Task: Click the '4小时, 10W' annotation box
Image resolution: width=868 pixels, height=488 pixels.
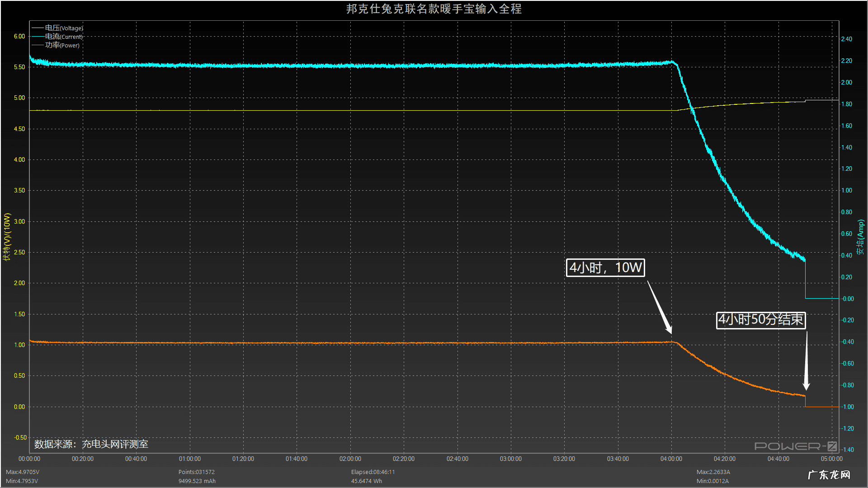Action: click(605, 267)
